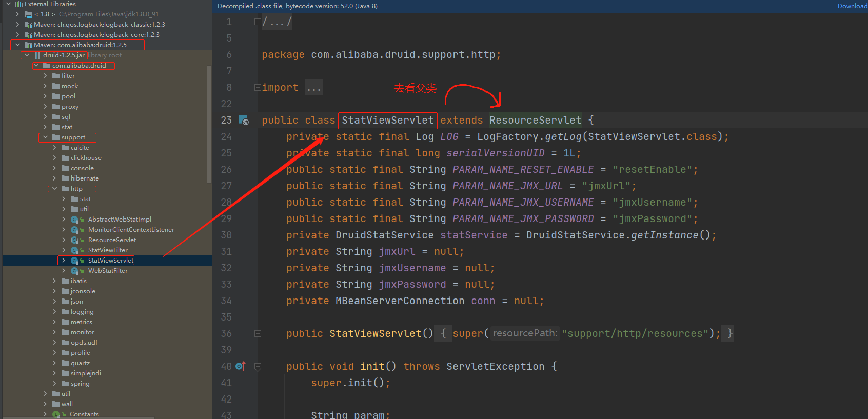Click the override gutter icon on line 40
Screen dimensions: 868x419
point(241,366)
